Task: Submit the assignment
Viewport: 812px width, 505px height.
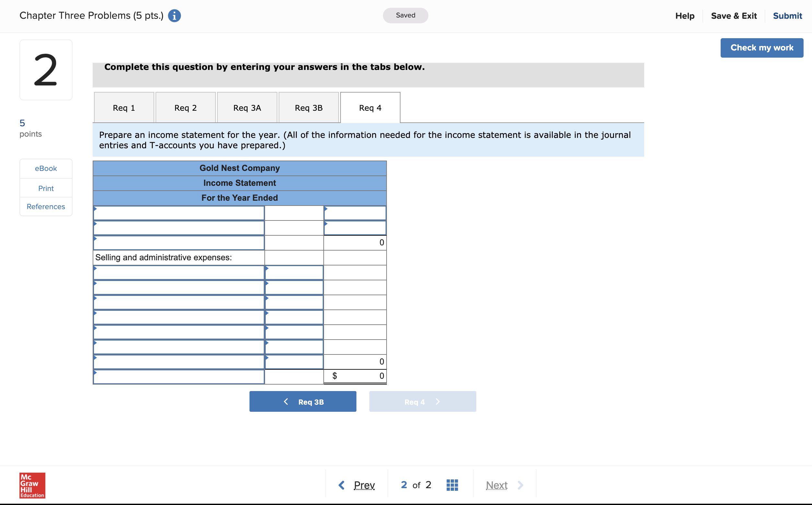Action: click(787, 15)
